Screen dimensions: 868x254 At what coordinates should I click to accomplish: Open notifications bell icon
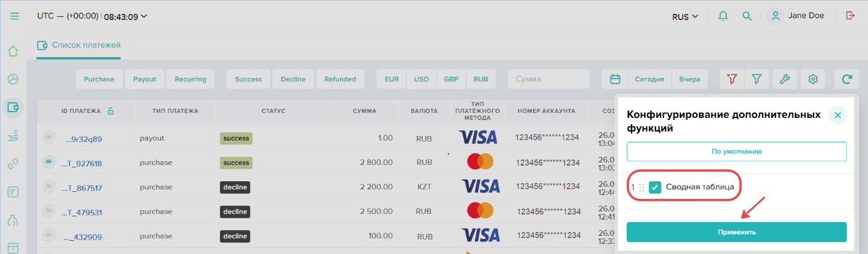723,16
